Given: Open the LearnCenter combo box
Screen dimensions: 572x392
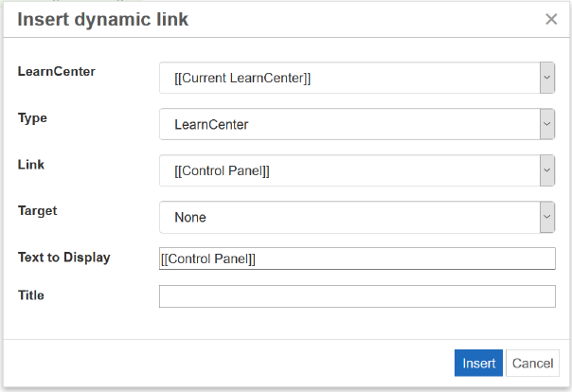Looking at the screenshot, I should coord(349,79).
